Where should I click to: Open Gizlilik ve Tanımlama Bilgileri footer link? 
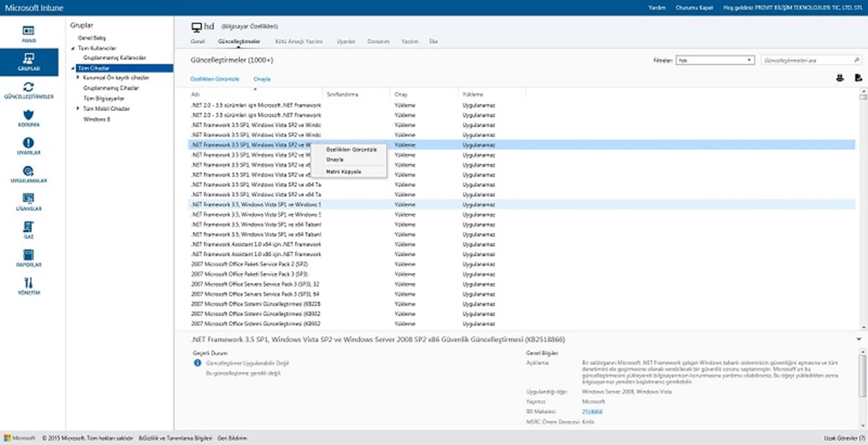175,438
